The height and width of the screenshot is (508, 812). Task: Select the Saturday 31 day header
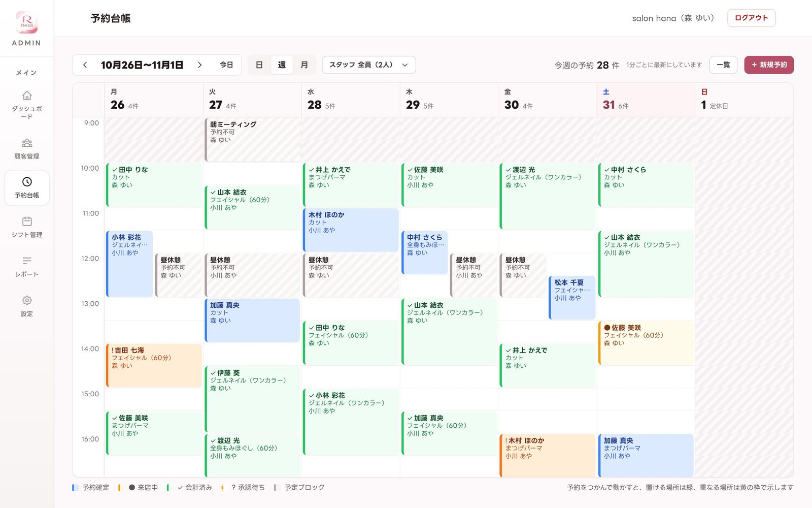tap(646, 100)
